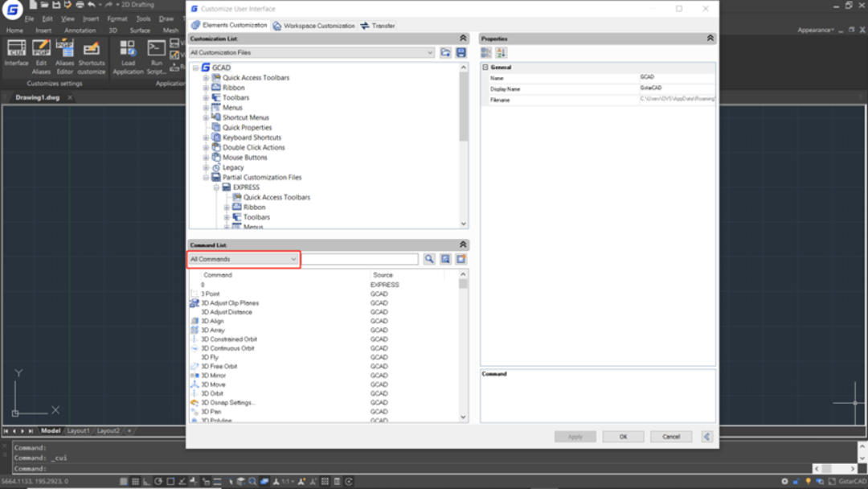Open the Shortcuts customize tool
Screen dimensions: 868x489
[92, 56]
